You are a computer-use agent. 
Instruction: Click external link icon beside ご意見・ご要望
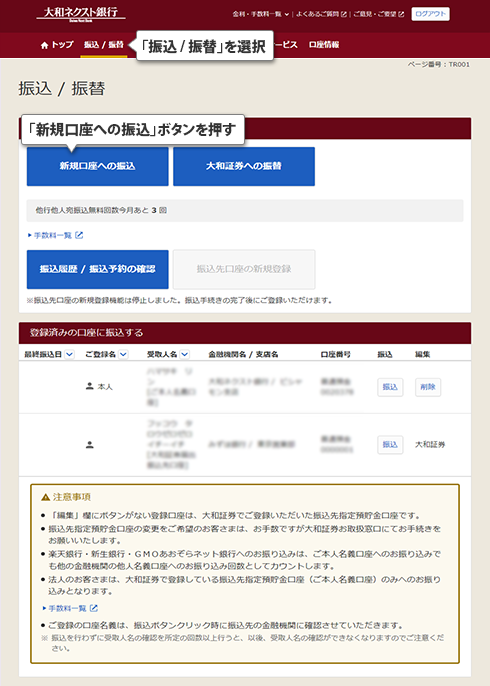(x=401, y=14)
